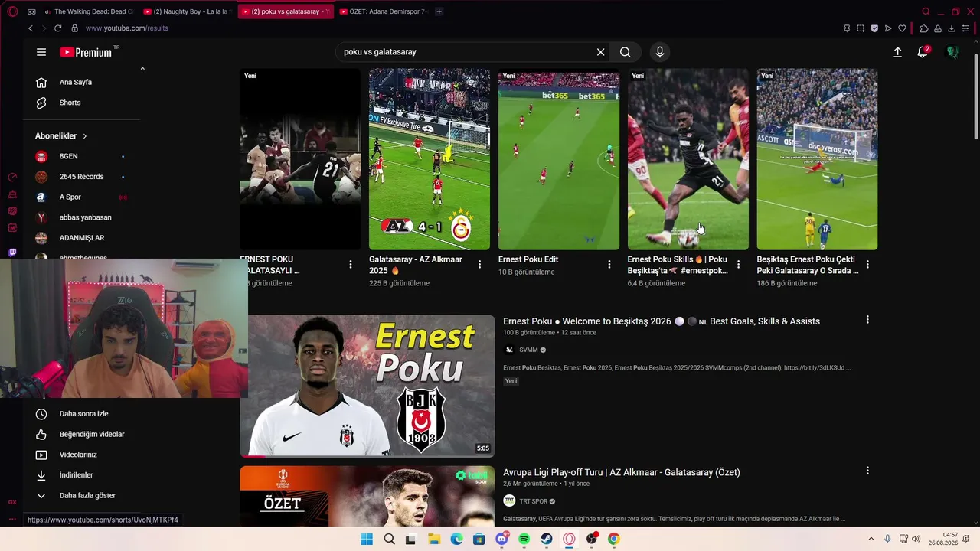Open a new browser tab with plus

(439, 11)
